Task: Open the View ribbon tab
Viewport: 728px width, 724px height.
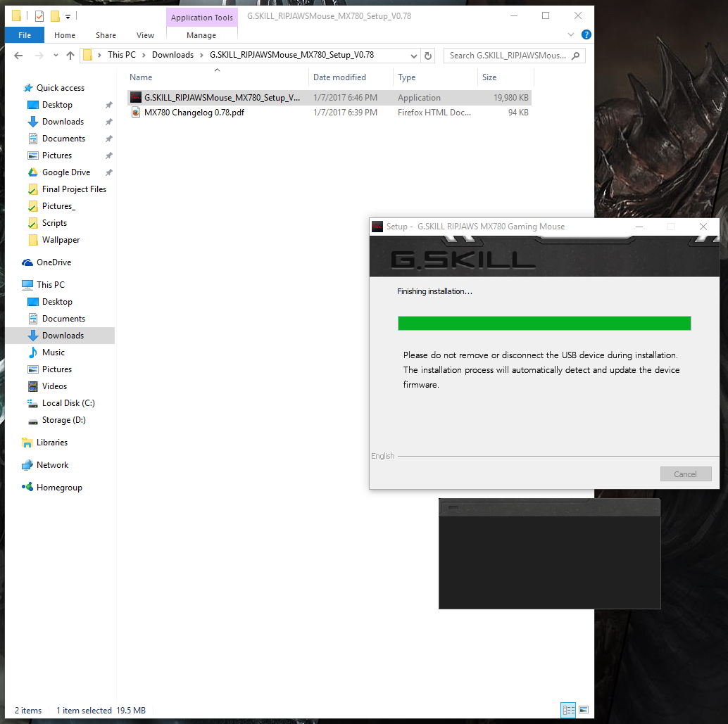Action: coord(145,35)
